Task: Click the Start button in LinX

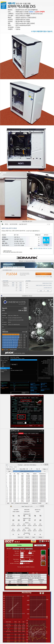Action: [10, 471]
